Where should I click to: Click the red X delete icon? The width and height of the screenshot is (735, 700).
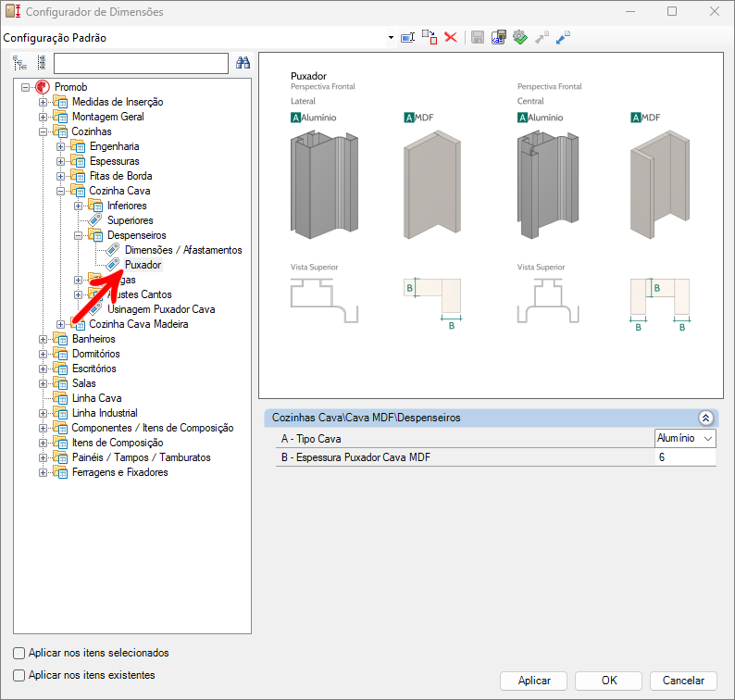pos(451,38)
